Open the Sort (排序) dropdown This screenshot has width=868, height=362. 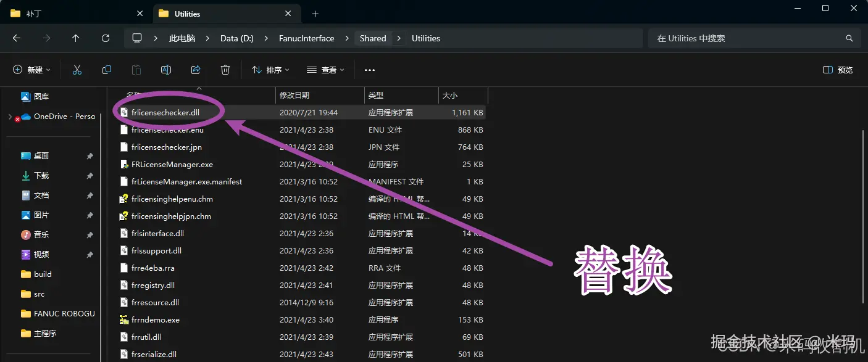coord(270,70)
